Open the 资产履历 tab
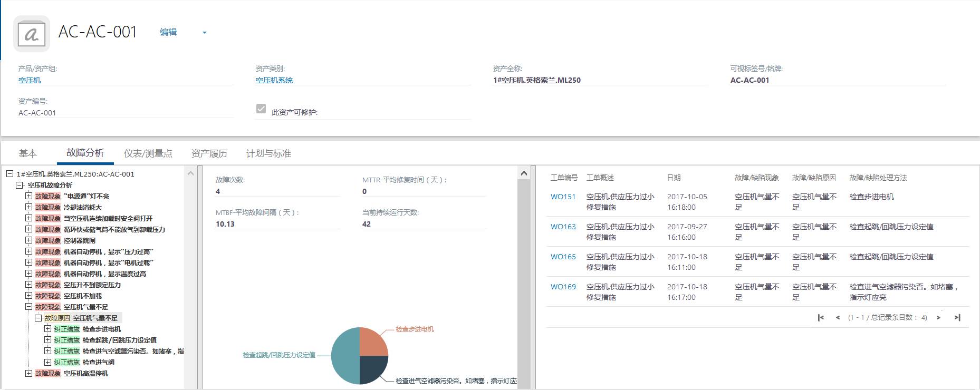The height and width of the screenshot is (390, 980). pyautogui.click(x=209, y=153)
